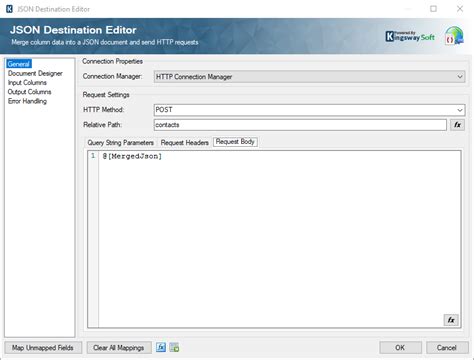Select the Request Body tab
Viewport: 474px width, 360px height.
(235, 142)
